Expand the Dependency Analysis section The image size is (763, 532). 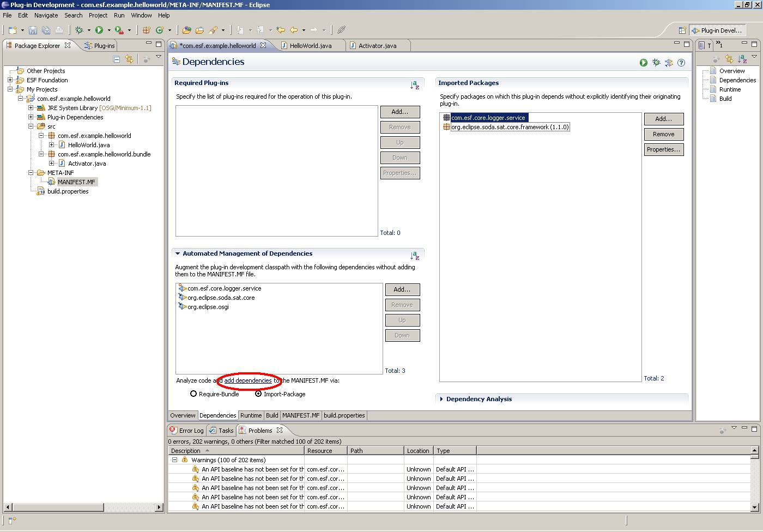coord(441,399)
